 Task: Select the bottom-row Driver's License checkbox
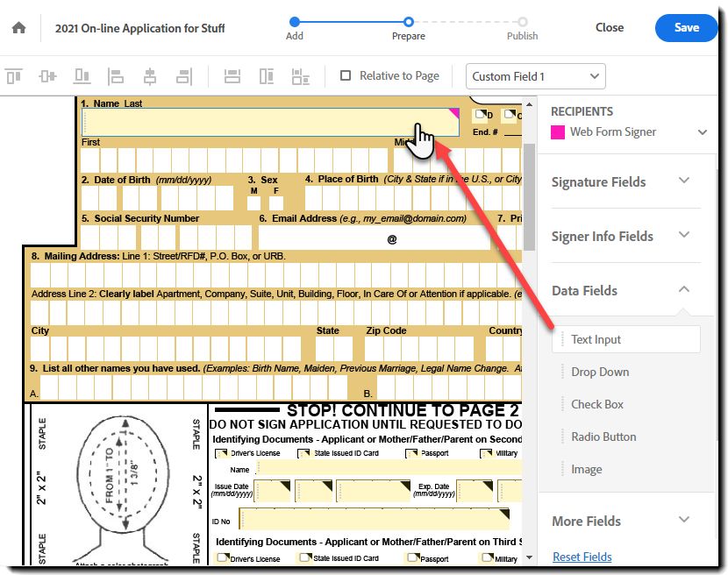223,557
